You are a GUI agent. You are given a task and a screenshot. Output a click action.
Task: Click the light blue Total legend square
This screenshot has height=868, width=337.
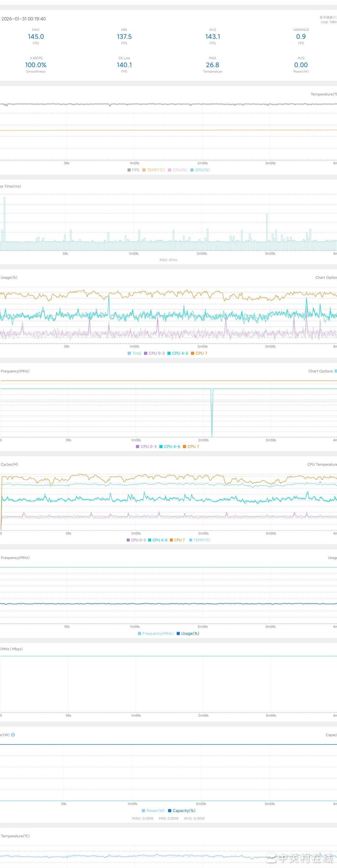tap(129, 353)
